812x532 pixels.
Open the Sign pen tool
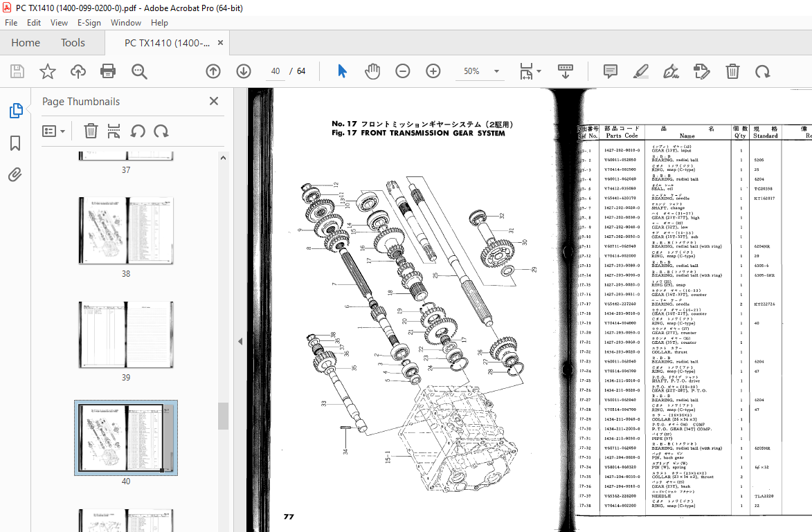tap(671, 71)
